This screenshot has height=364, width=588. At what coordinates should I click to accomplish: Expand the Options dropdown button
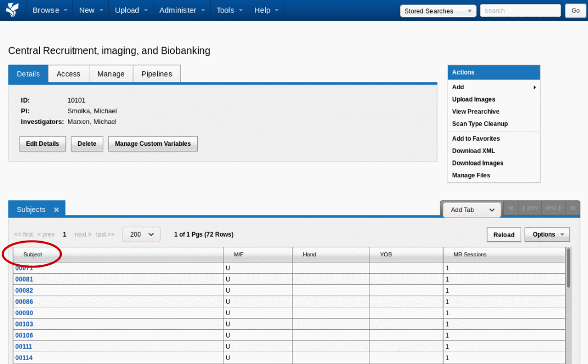(547, 234)
